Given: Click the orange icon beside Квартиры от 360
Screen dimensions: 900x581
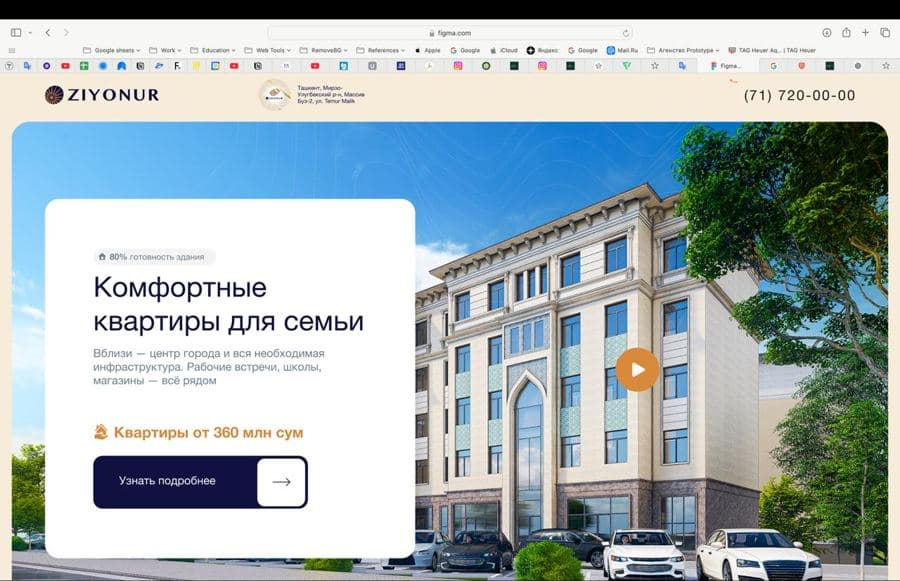Looking at the screenshot, I should click(x=101, y=432).
